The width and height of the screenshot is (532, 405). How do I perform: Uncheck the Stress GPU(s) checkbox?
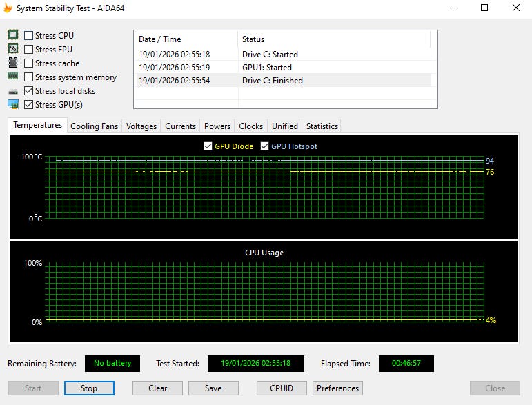[28, 105]
